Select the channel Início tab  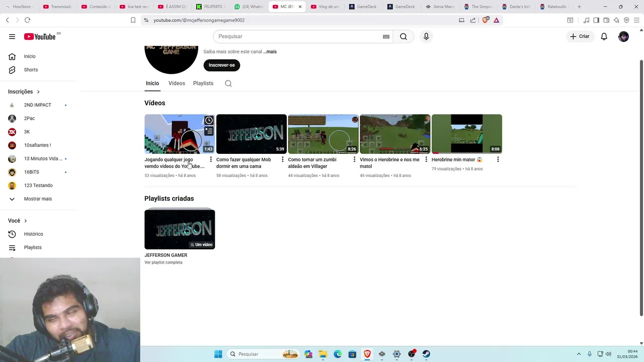click(x=152, y=83)
